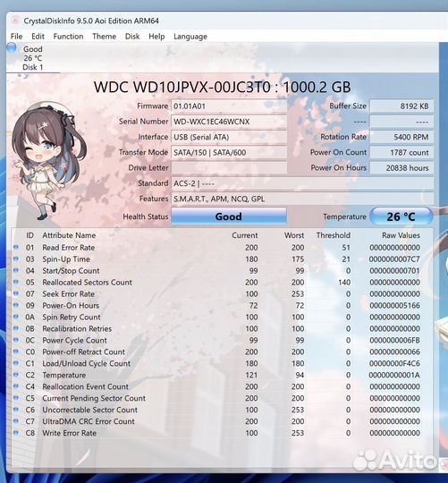Image resolution: width=448 pixels, height=483 pixels.
Task: Select the Temperature raw value 00000000001A
Action: point(394,375)
